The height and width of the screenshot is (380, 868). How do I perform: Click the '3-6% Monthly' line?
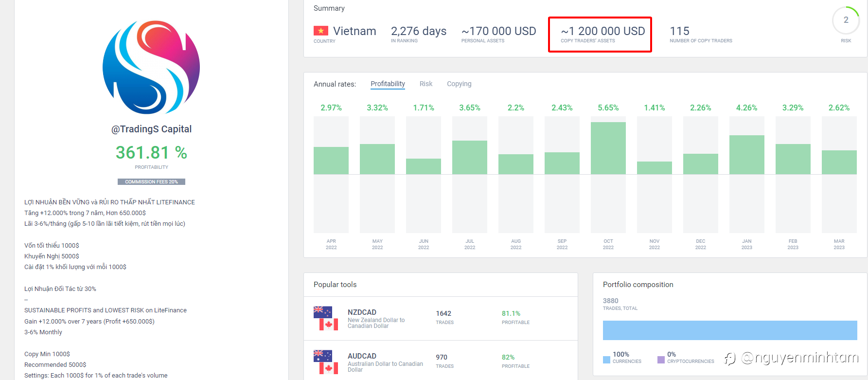tap(43, 332)
